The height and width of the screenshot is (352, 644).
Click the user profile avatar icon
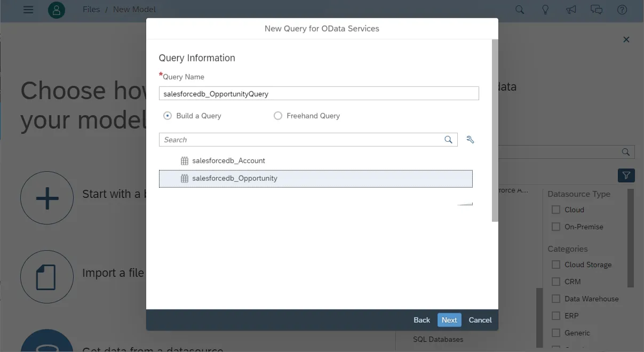(x=57, y=10)
